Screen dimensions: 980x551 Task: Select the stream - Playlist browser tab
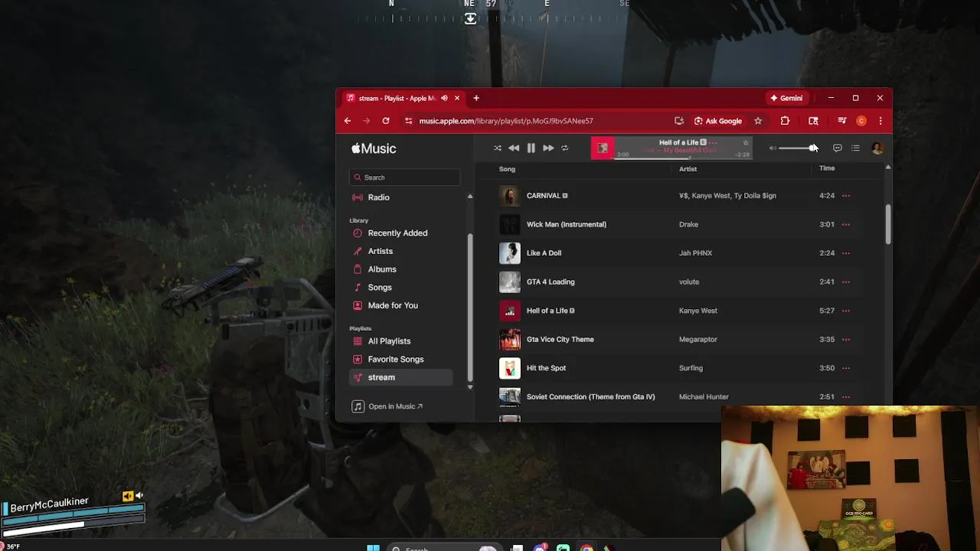click(403, 98)
